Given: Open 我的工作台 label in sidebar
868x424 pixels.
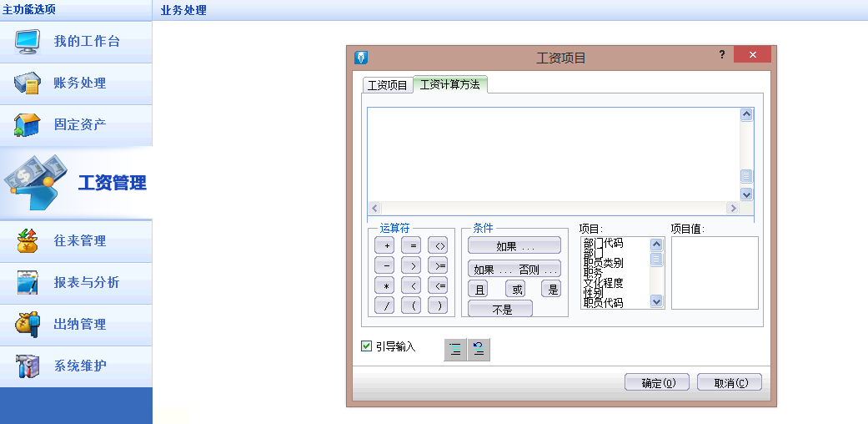Looking at the screenshot, I should point(87,42).
